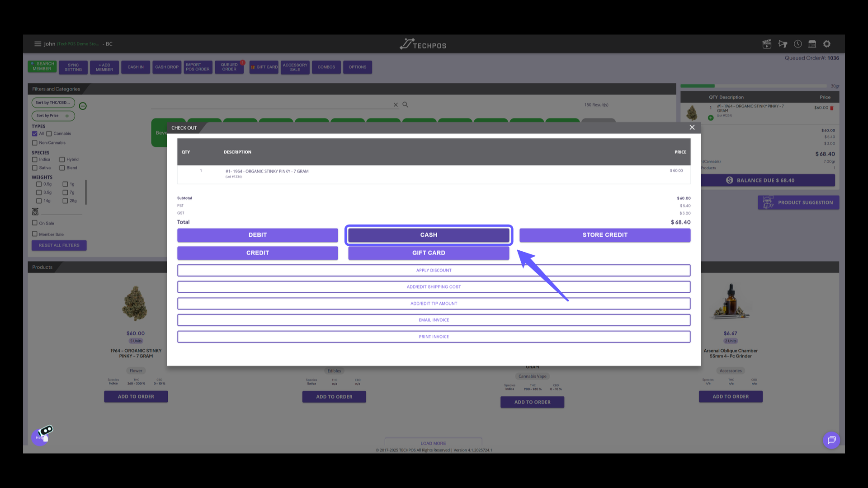Open the video tutorials clapperboard icon
868x488 pixels.
(767, 44)
